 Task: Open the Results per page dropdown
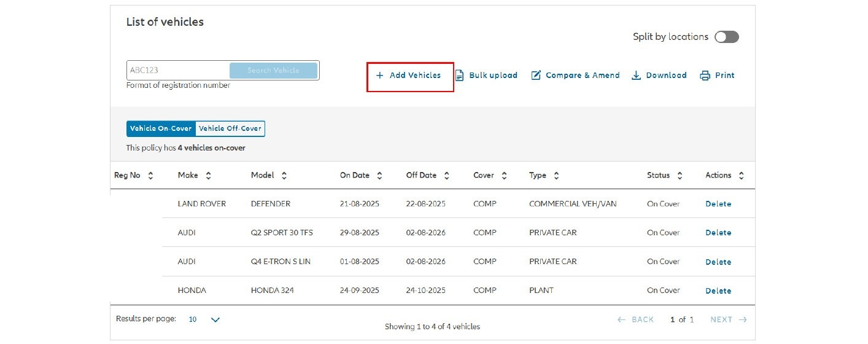point(204,319)
